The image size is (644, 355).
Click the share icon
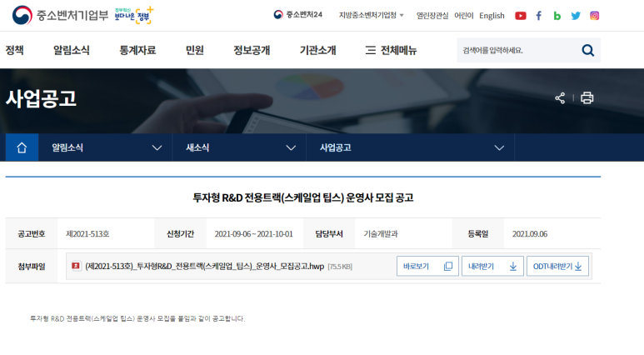coord(560,97)
